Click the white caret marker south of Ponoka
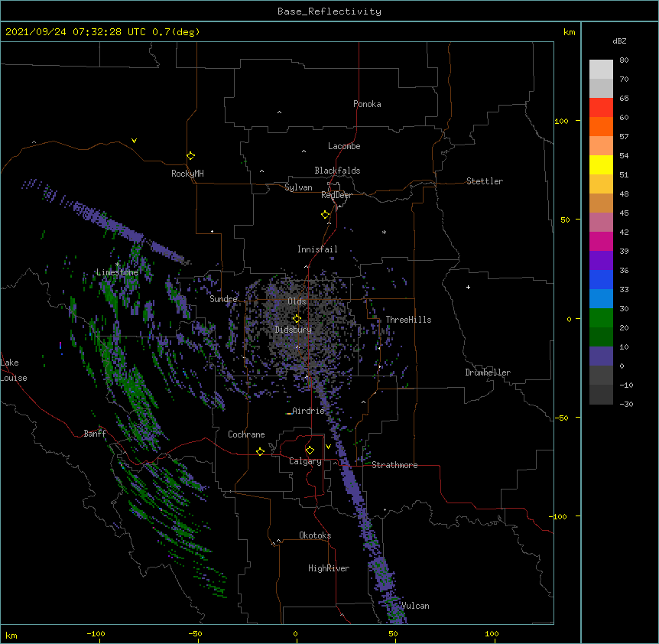This screenshot has width=659, height=644. pos(279,112)
